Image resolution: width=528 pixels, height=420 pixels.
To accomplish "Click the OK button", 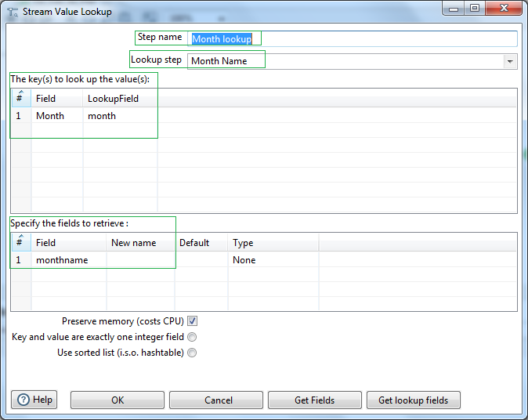I will pos(118,400).
